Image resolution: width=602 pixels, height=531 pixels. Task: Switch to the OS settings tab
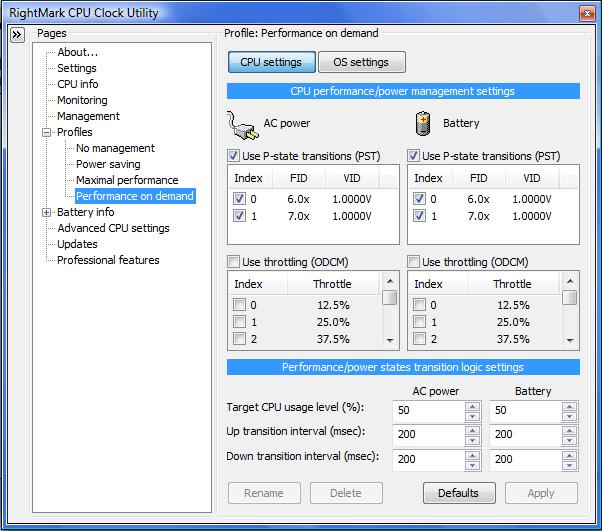(361, 62)
